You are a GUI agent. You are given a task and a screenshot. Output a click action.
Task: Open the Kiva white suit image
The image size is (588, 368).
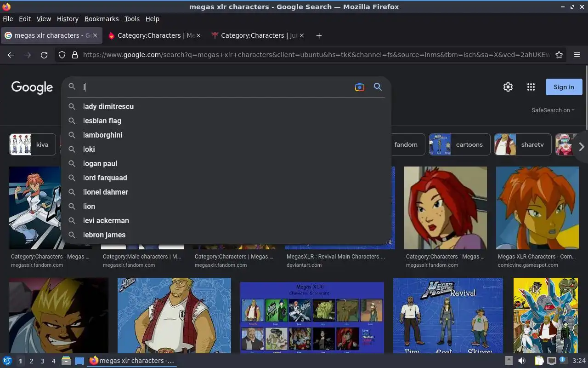tap(35, 208)
